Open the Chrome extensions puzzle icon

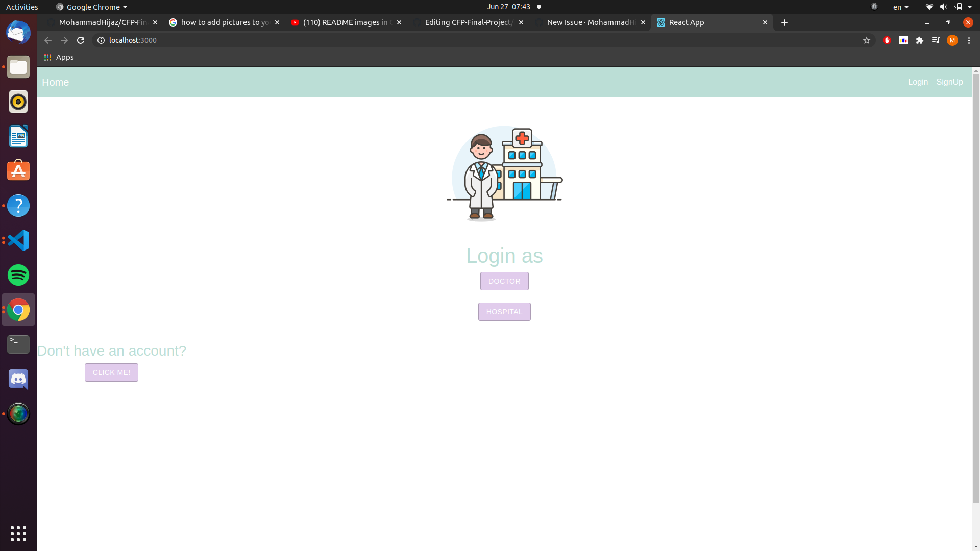[x=920, y=40]
